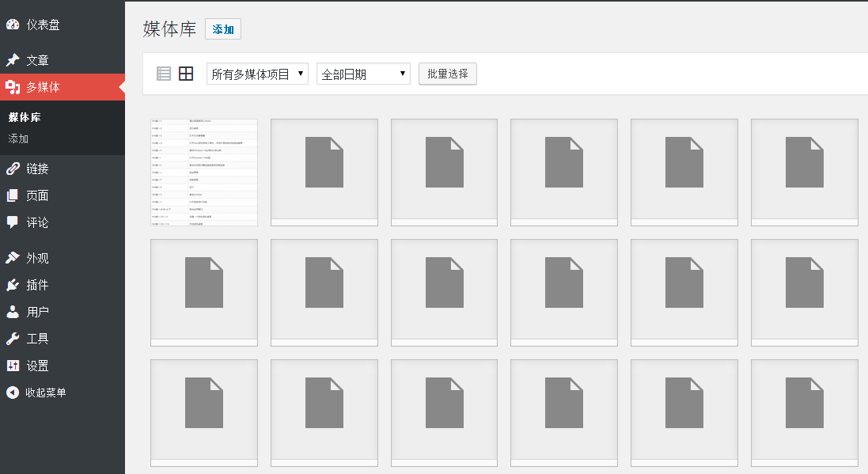Screen dimensions: 868x474
Task: Click the Users (用户) person icon
Action: [x=13, y=312]
